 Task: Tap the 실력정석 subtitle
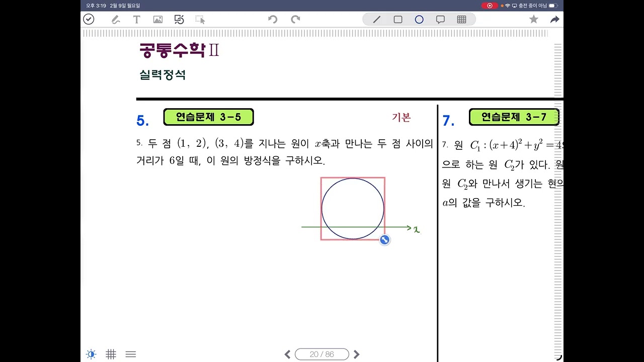(x=163, y=75)
